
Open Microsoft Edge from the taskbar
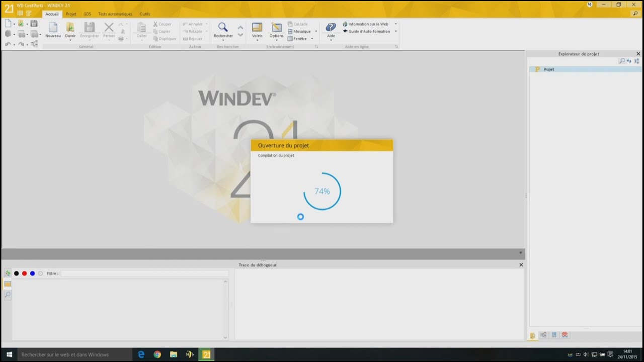pos(141,354)
